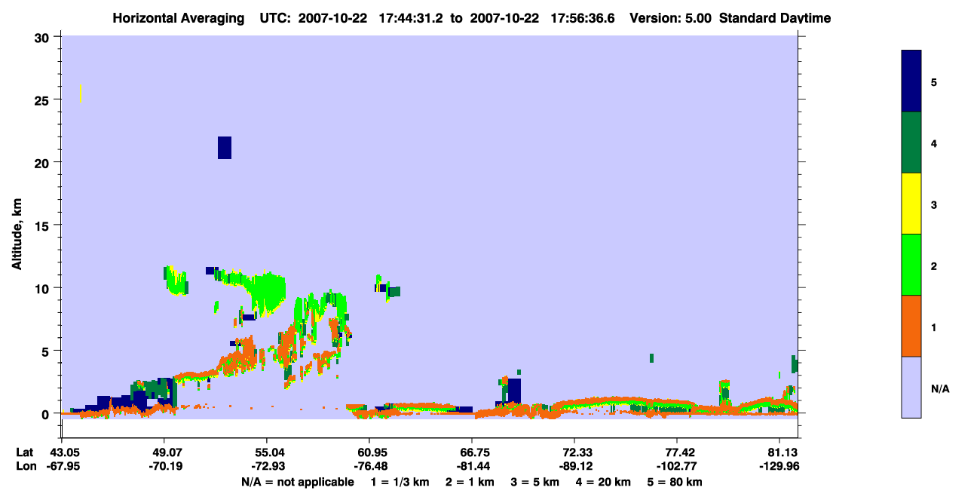The width and height of the screenshot is (980, 503).
Task: Click the 'Standard Daytime' label
Action: [775, 18]
